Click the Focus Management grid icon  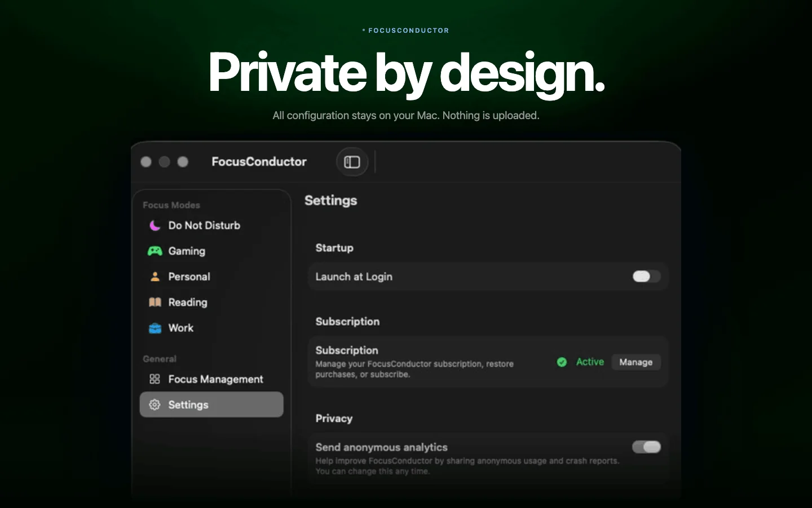pos(155,379)
